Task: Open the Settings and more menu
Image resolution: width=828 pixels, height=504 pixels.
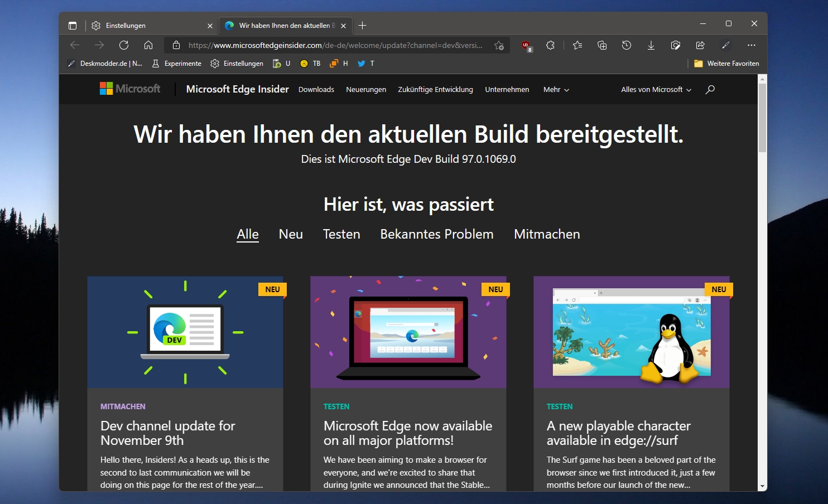Action: [752, 45]
